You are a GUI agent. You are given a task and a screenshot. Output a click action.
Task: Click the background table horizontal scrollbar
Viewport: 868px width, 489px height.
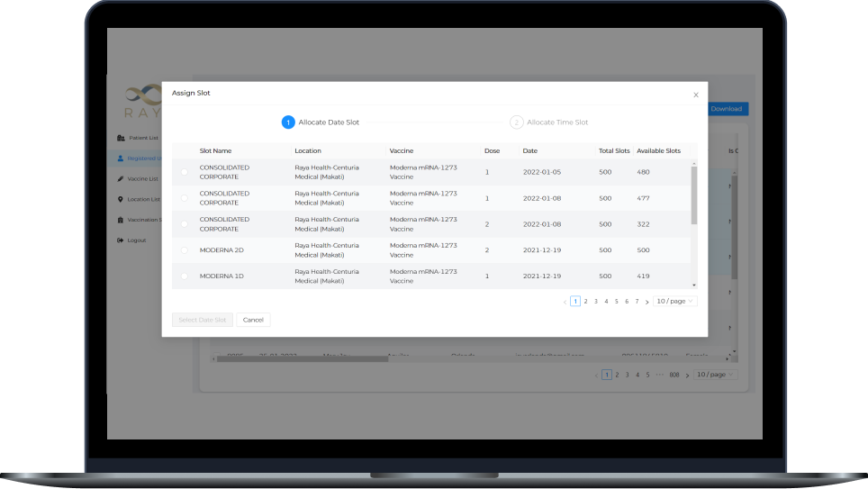(x=303, y=358)
